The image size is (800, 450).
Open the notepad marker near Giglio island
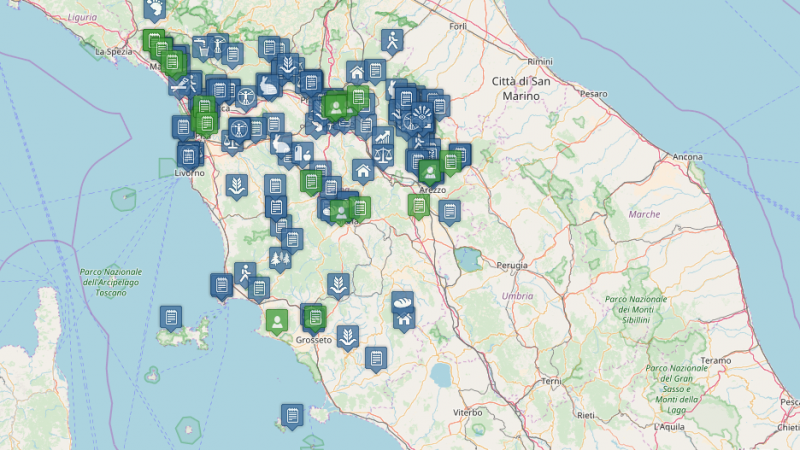click(291, 414)
